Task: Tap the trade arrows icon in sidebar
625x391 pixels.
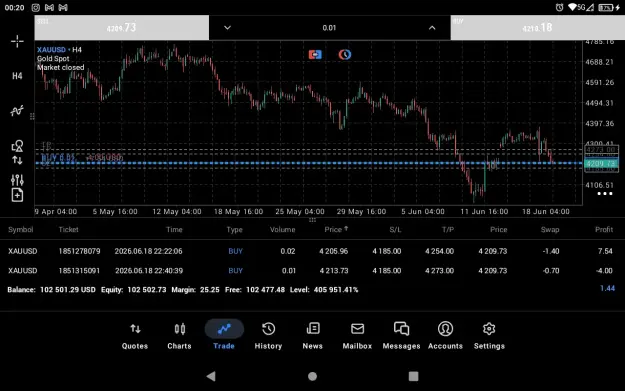Action: tap(17, 160)
